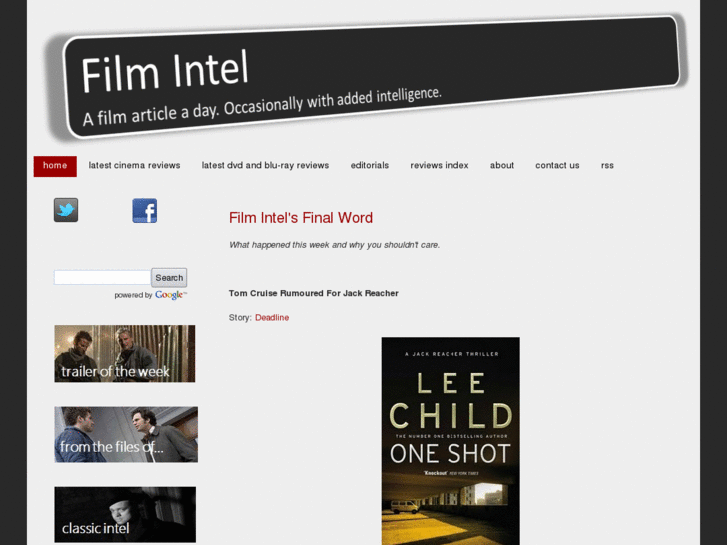Open the rss feed link

coord(607,166)
